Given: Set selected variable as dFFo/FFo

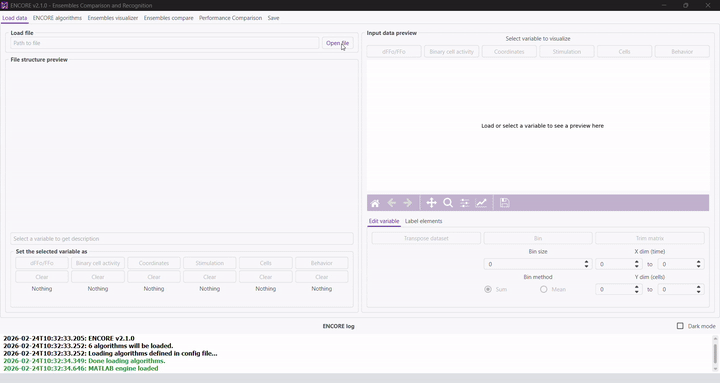Looking at the screenshot, I should [42, 263].
